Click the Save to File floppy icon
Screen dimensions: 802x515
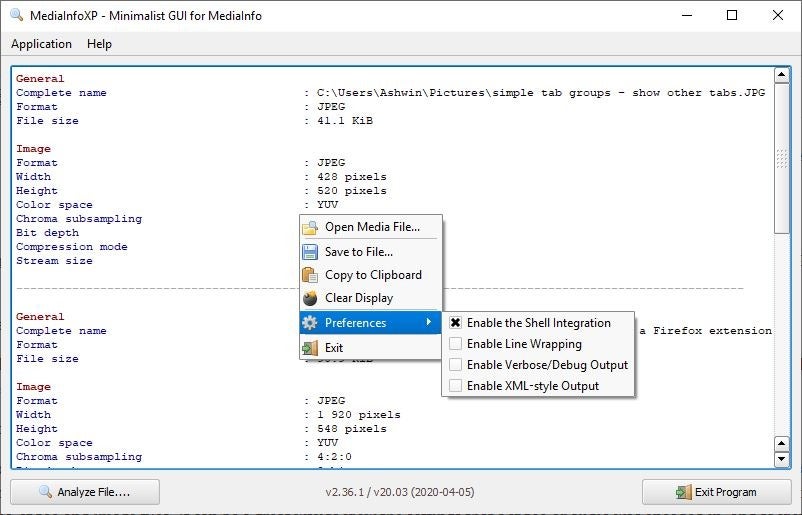click(310, 252)
